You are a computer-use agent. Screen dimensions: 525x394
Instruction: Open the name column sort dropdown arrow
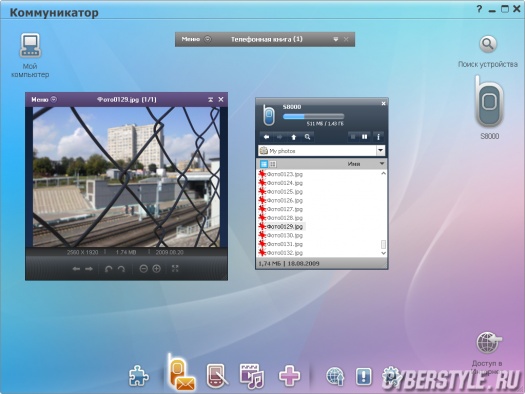point(382,164)
